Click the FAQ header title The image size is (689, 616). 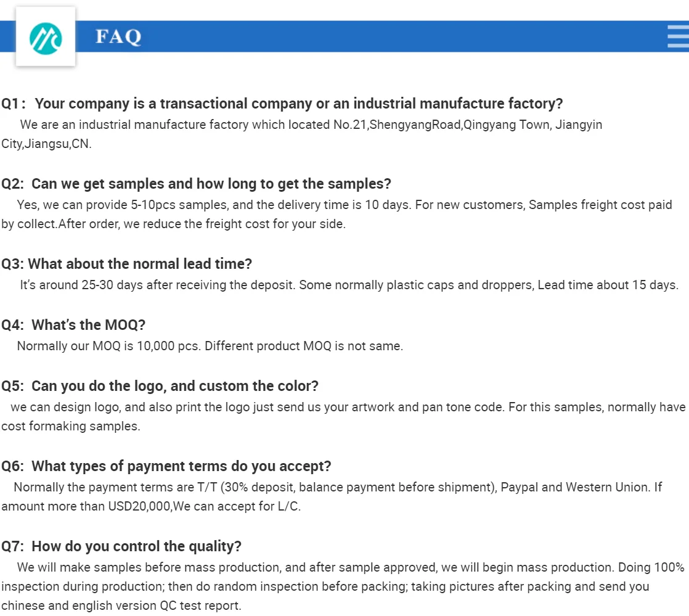(x=118, y=37)
